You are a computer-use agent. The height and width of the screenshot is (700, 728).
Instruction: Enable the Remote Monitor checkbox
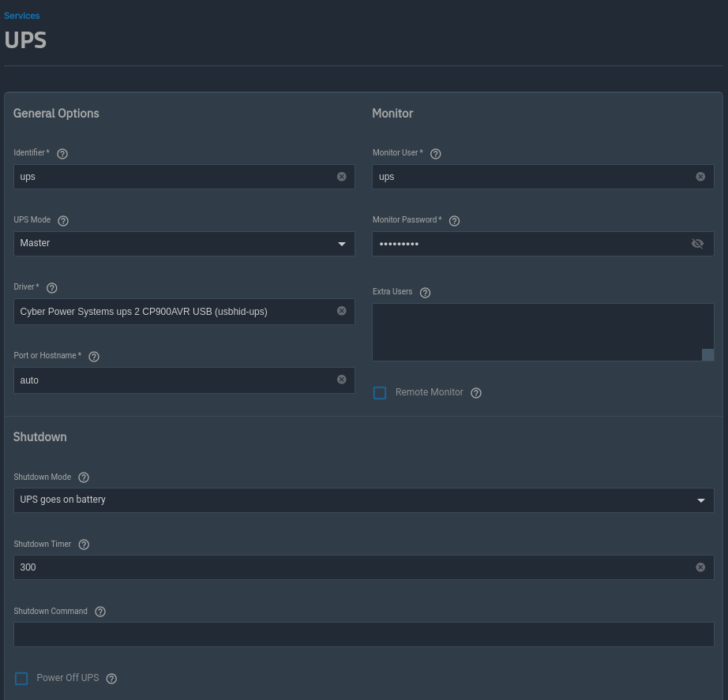point(380,392)
